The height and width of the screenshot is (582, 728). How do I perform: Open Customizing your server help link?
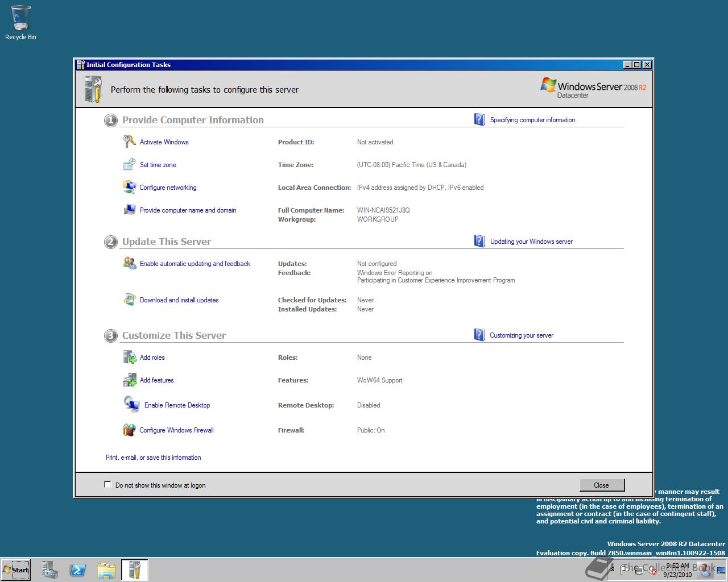tap(522, 335)
